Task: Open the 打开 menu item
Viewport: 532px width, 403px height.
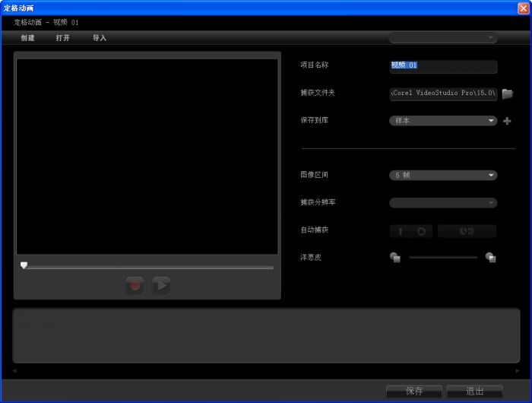Action: (63, 38)
